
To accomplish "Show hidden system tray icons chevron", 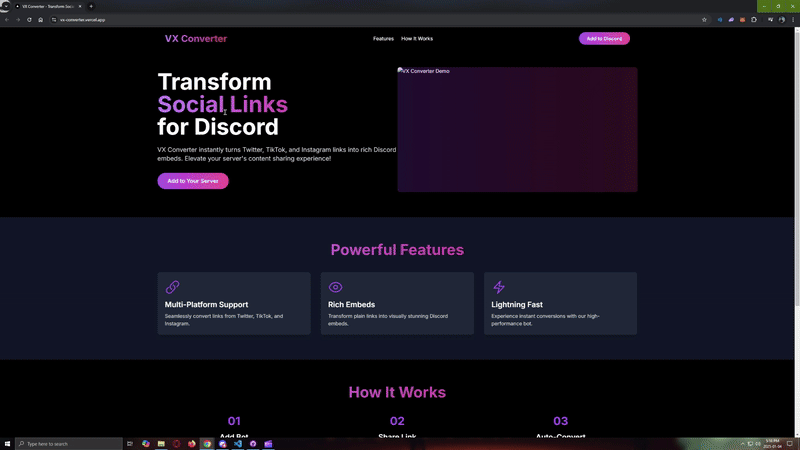I will point(742,444).
